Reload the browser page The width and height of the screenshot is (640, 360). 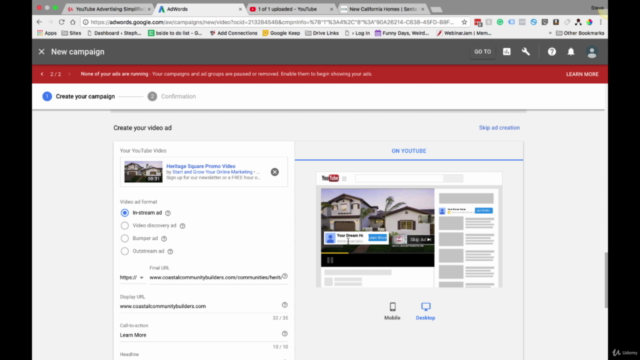coord(62,22)
